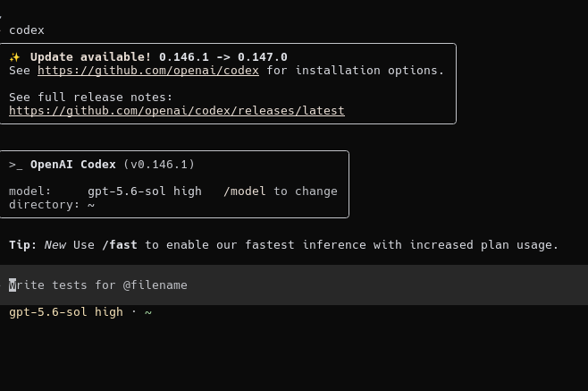The image size is (588, 391).
Task: Click the Write tests for @filename input
Action: tap(294, 285)
